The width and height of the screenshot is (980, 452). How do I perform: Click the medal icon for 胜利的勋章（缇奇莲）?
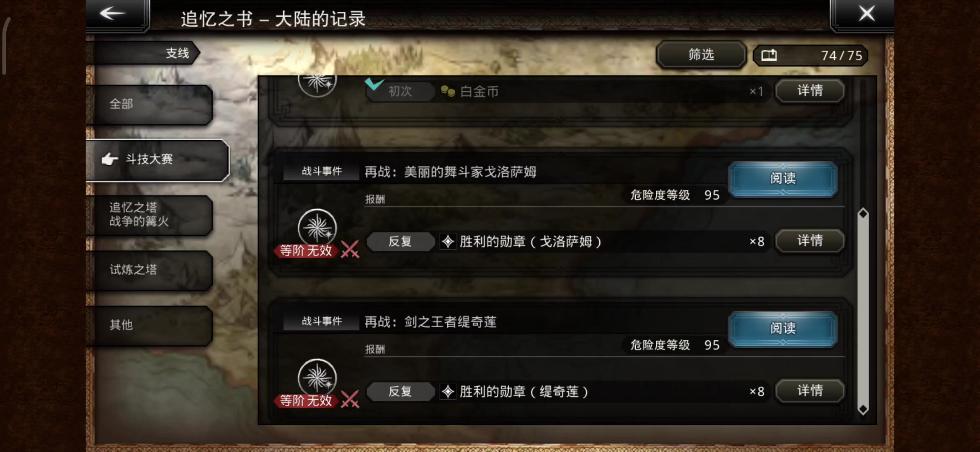point(448,391)
